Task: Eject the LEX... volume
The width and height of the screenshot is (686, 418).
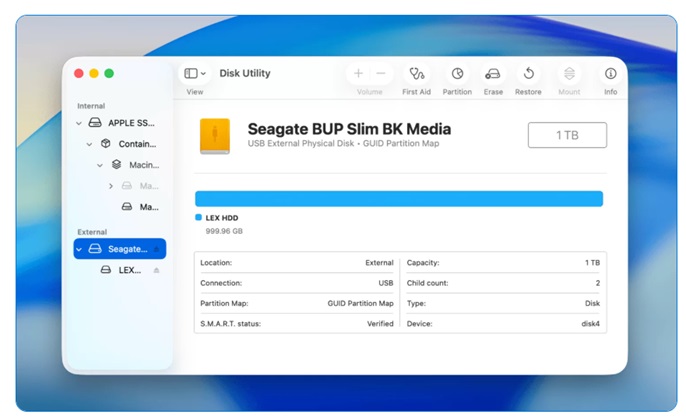Action: pyautogui.click(x=157, y=270)
